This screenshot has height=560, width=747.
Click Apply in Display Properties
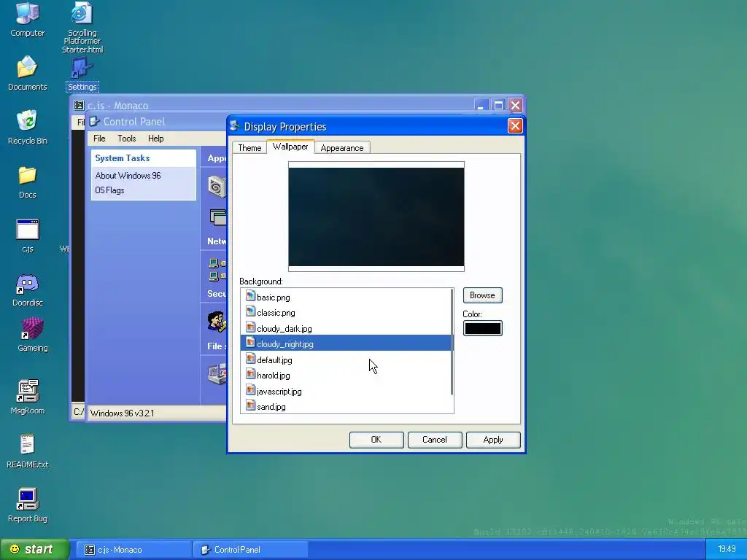pyautogui.click(x=493, y=440)
